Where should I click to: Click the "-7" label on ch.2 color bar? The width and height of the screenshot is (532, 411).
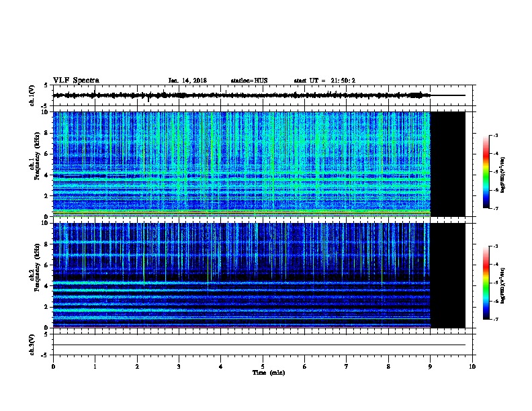pyautogui.click(x=495, y=320)
